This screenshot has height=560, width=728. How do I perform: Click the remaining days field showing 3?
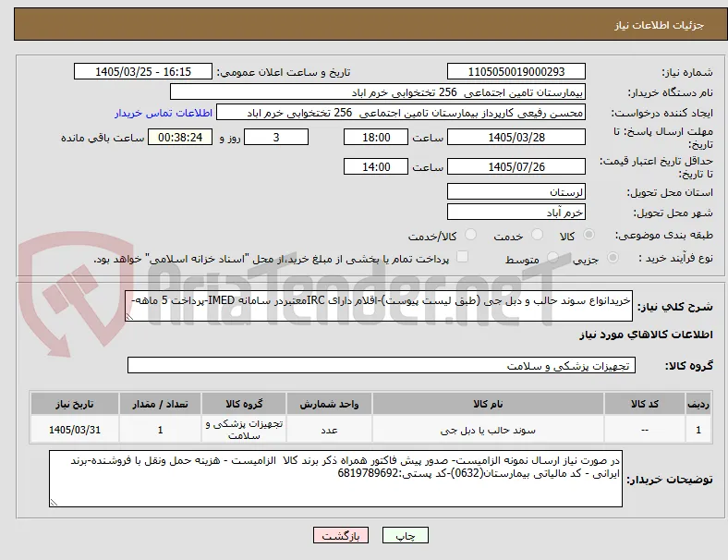[x=276, y=137]
